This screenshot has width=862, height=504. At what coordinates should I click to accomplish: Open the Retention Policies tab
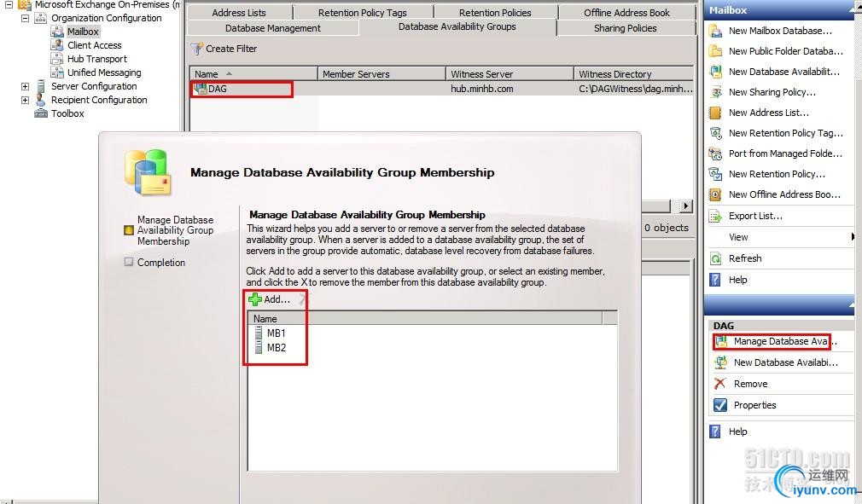(x=495, y=12)
